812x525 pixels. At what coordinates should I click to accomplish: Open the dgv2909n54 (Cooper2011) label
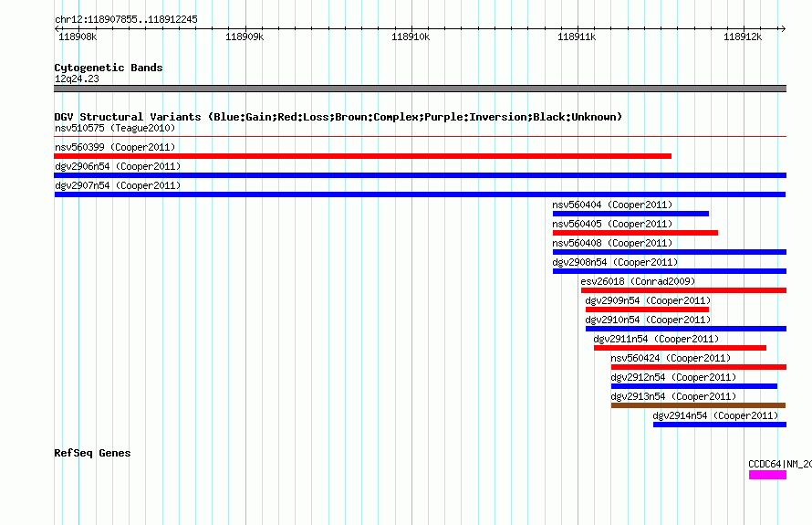[x=648, y=300]
